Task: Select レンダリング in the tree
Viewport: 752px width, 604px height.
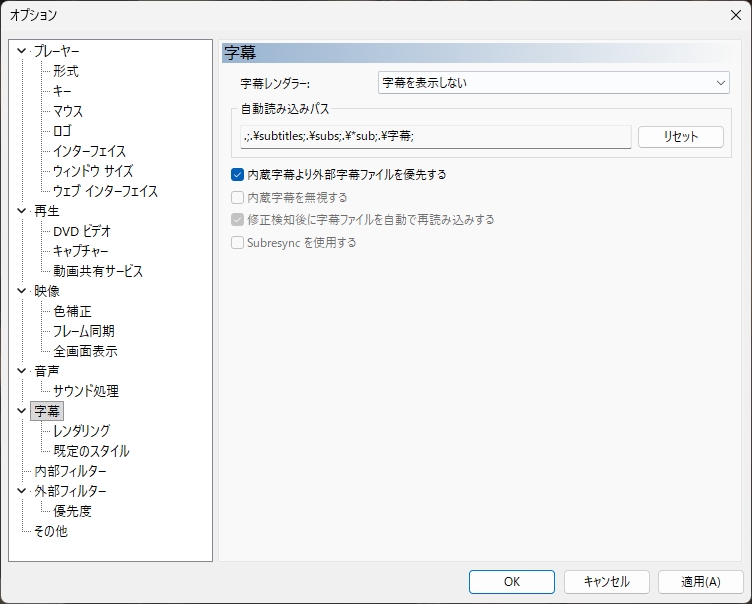Action: [82, 431]
